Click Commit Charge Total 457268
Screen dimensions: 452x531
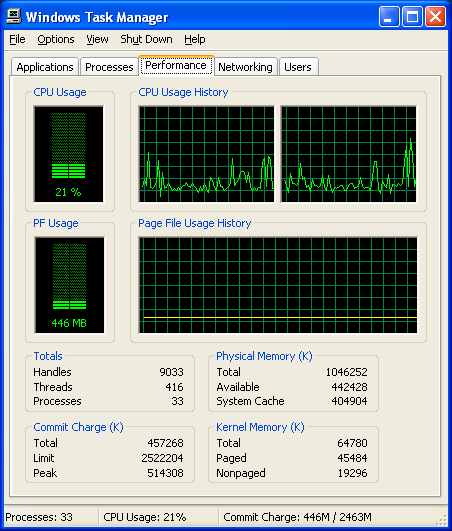(x=165, y=443)
